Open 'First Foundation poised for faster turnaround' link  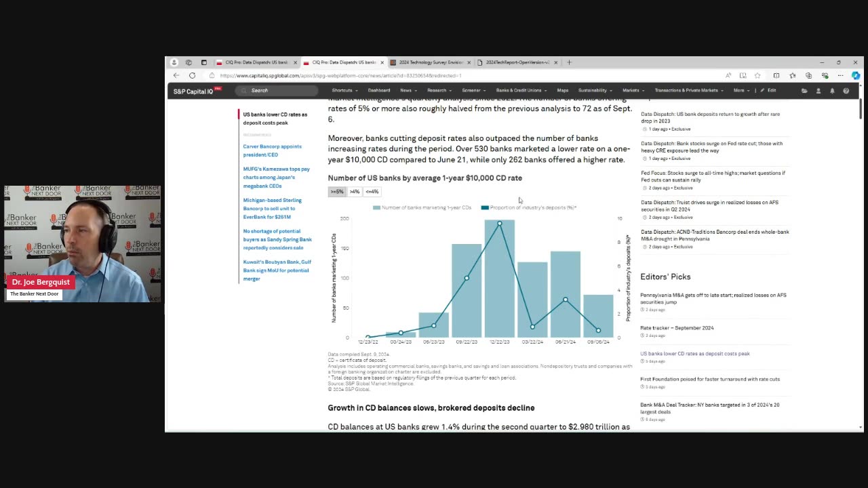[710, 380]
